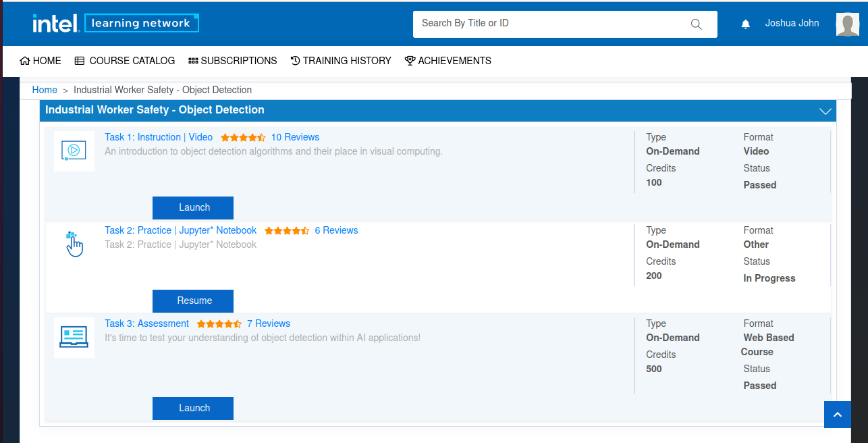The height and width of the screenshot is (443, 868).
Task: Launch the Task 1 Instruction video
Action: point(193,207)
